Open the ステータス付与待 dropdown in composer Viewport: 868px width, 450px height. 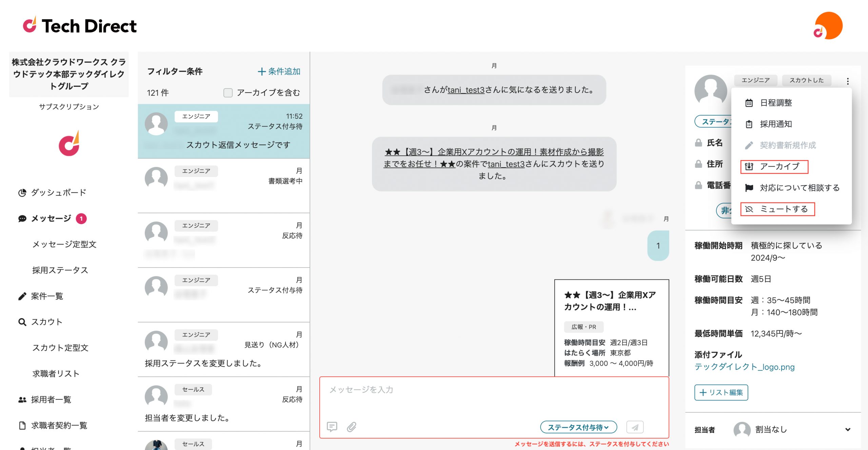pos(578,427)
